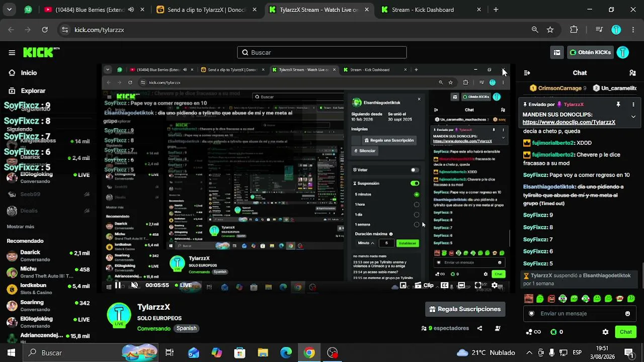Open Chrome media controls icon
Screen dimensions: 644x362
click(599, 30)
